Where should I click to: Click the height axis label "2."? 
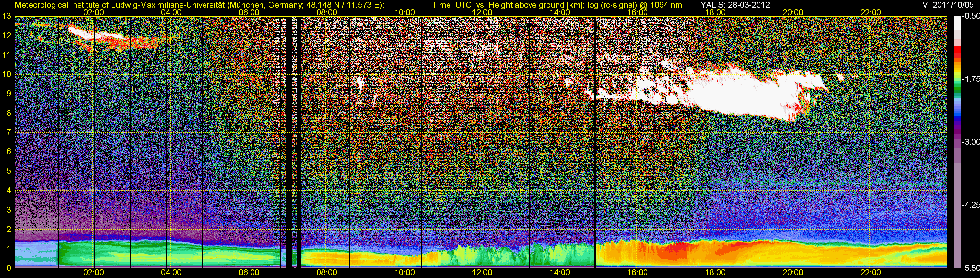point(9,229)
